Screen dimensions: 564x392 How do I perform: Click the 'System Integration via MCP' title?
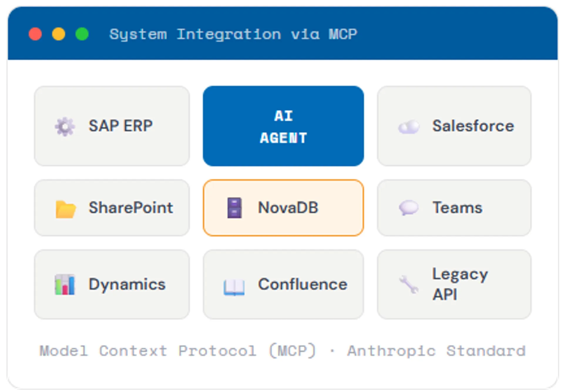[233, 34]
